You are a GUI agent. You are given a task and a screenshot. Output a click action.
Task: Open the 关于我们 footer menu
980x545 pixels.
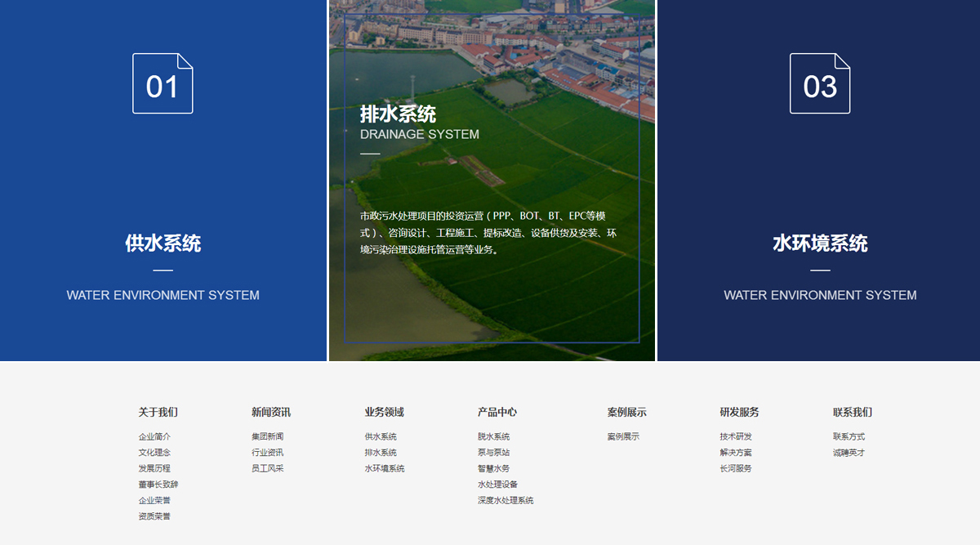coord(158,412)
